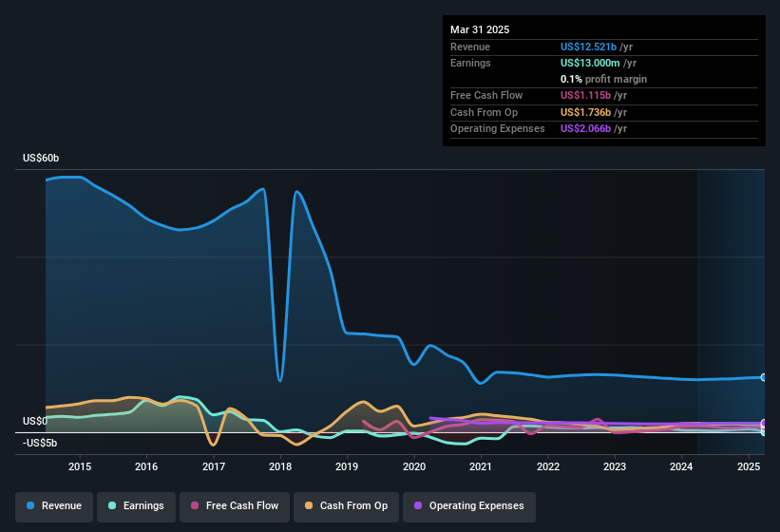Click the 2025 x-axis label
Viewport: 780px width, 532px height.
pos(748,466)
